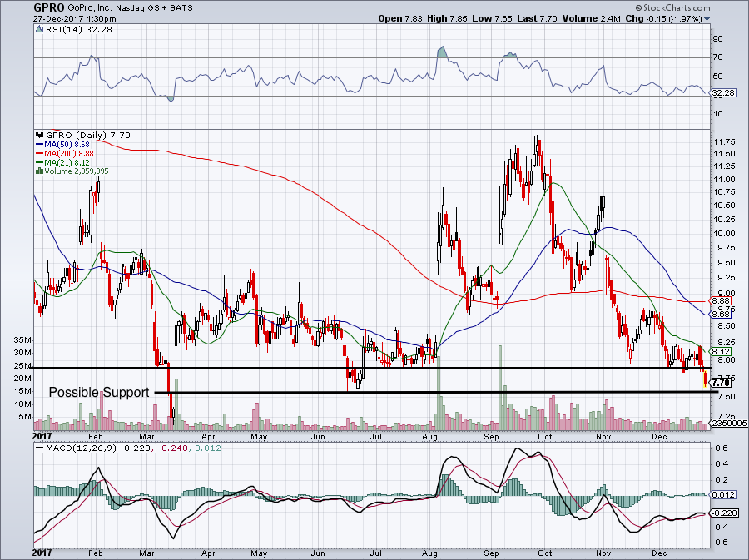The height and width of the screenshot is (560, 749).
Task: Click the 'RSI(14) 32.28' legend text
Action: pos(79,30)
